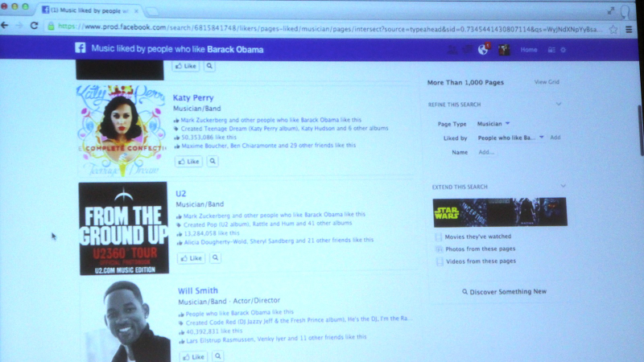
Task: Click search magnifier next to Will Smith Like
Action: click(218, 356)
